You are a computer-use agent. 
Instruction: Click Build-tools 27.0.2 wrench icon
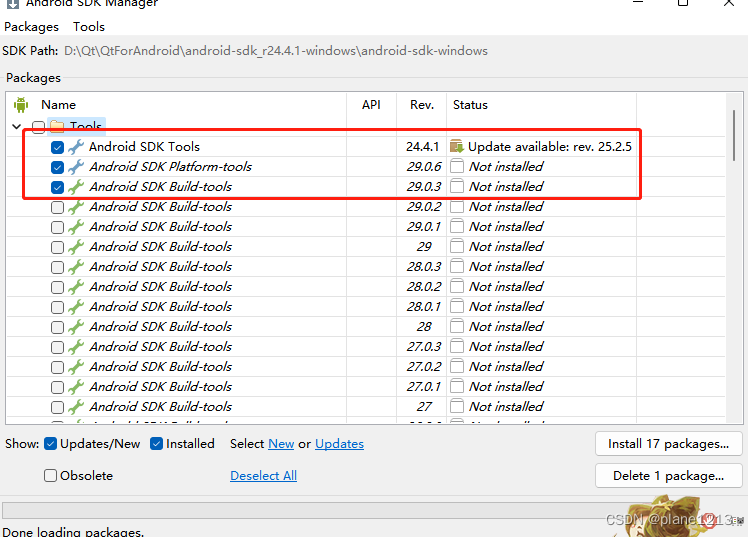coord(76,367)
